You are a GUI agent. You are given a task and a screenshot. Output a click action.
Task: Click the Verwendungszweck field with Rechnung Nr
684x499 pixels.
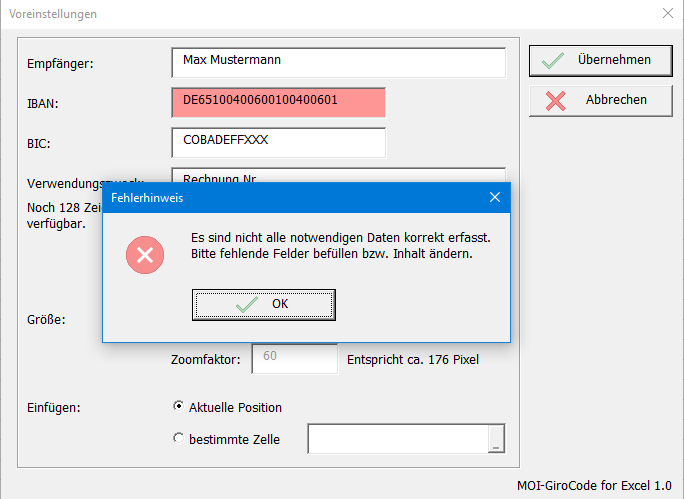point(339,175)
